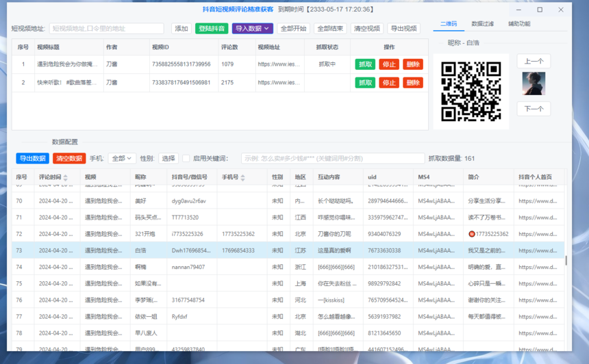Image resolution: width=589 pixels, height=364 pixels.
Task: Click the user avatar thumbnail
Action: 534,83
